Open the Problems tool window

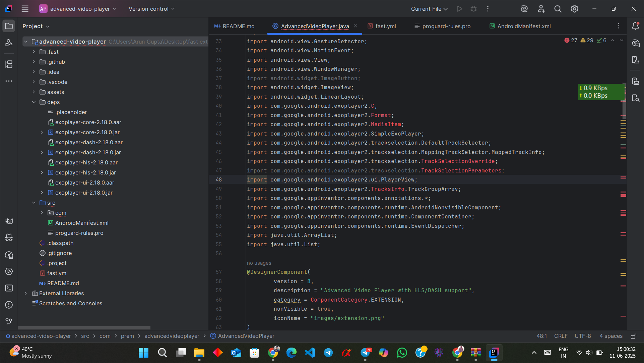pyautogui.click(x=9, y=305)
